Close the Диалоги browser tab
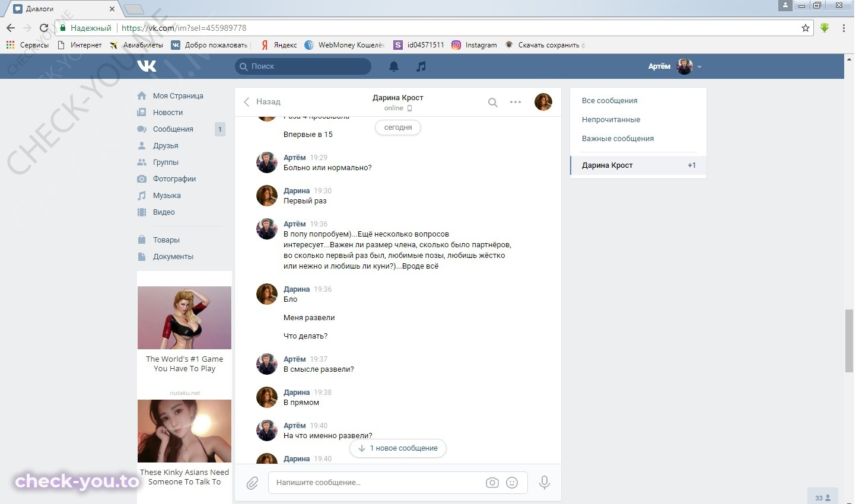The width and height of the screenshot is (859, 504). click(x=112, y=9)
